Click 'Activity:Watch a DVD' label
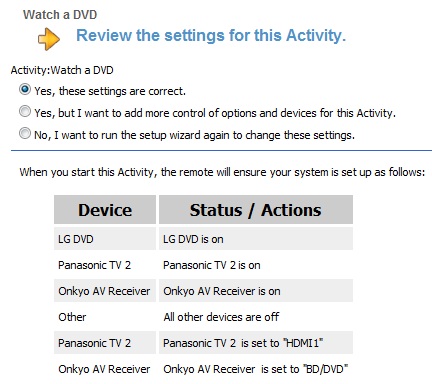Image resolution: width=432 pixels, height=384 pixels. pyautogui.click(x=62, y=70)
